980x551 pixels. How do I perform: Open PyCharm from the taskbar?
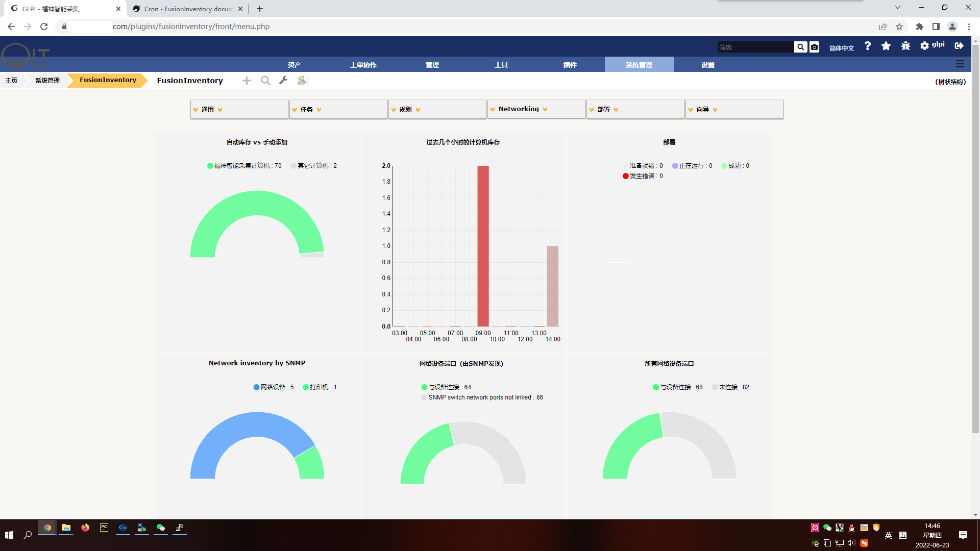click(x=104, y=528)
